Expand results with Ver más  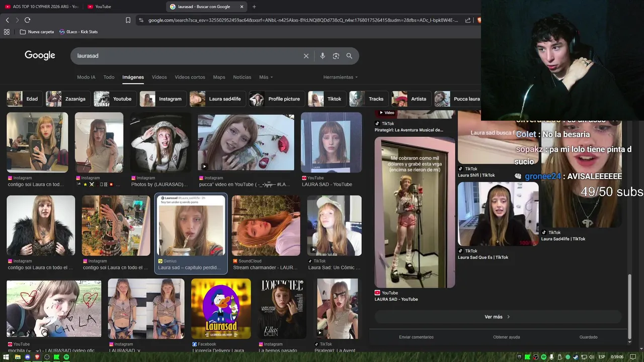click(497, 317)
